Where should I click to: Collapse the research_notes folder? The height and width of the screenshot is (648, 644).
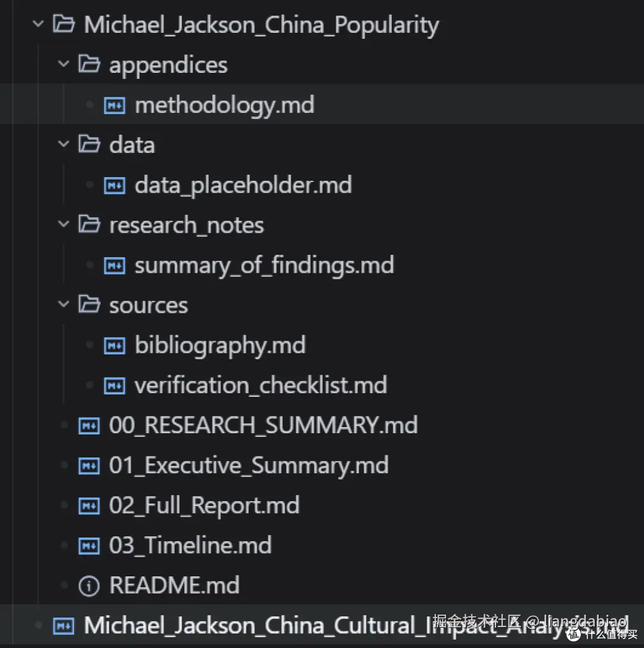(x=63, y=224)
